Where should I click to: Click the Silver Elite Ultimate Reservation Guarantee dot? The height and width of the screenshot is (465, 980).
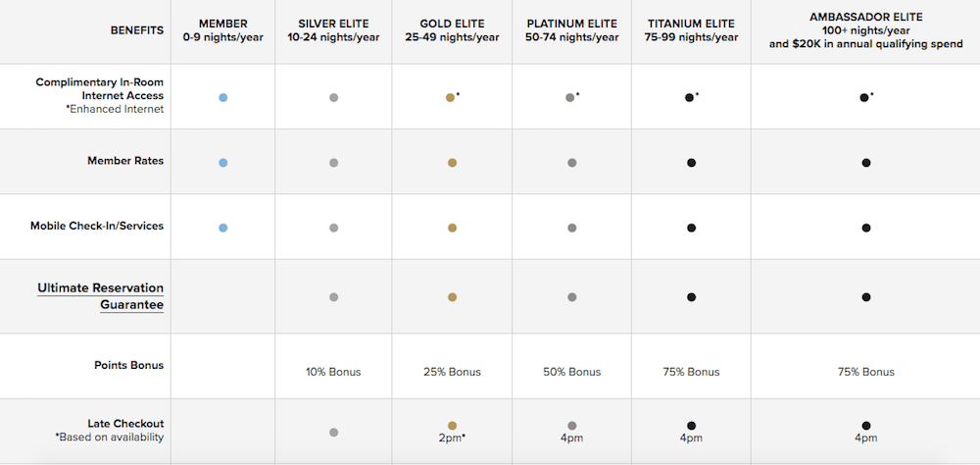coord(334,297)
